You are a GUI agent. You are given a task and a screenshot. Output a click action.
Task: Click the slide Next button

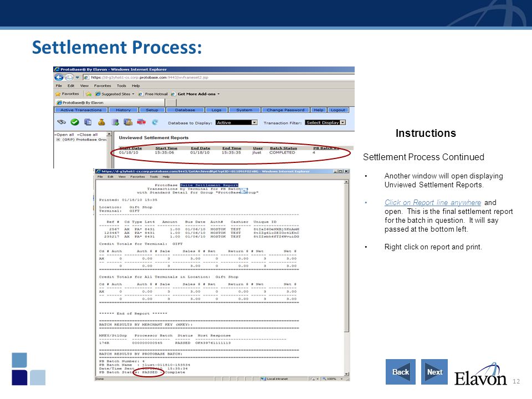(434, 372)
